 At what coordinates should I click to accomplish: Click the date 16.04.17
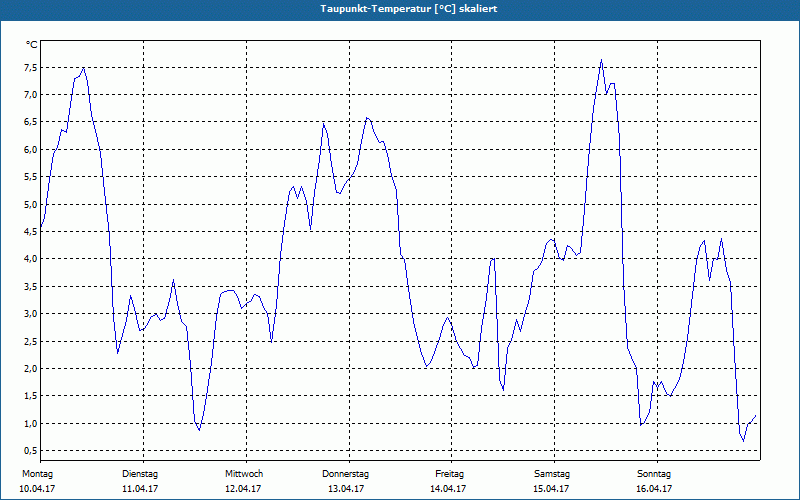[x=654, y=489]
